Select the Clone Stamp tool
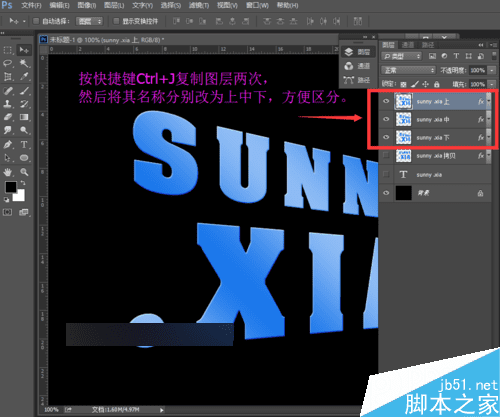The image size is (500, 417). (7, 104)
